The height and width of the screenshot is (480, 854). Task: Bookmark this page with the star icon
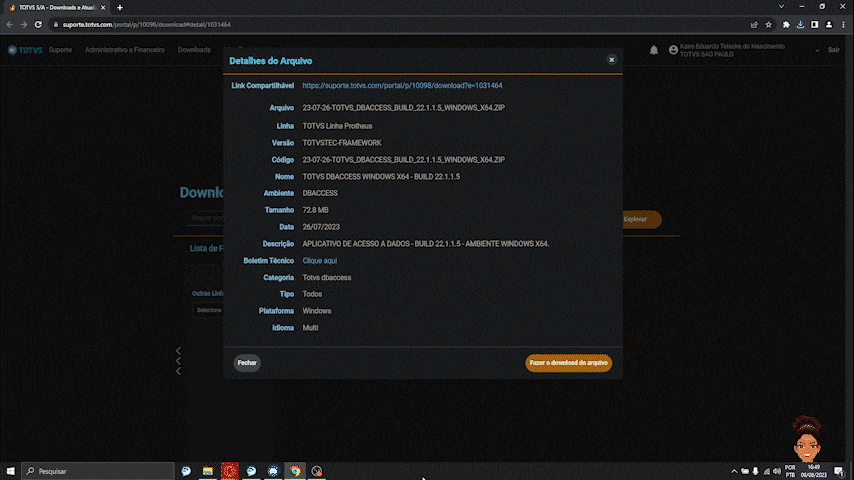coord(768,25)
